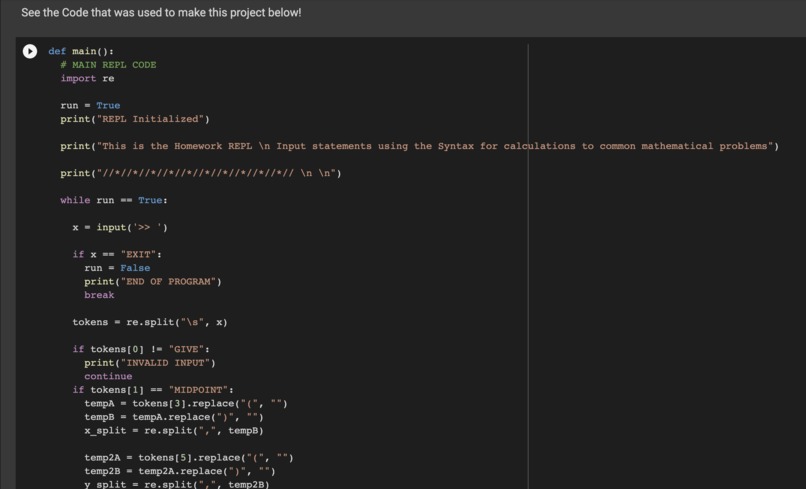The height and width of the screenshot is (489, 806).
Task: Click the '# MAIN REPL CODE' comment
Action: [108, 65]
